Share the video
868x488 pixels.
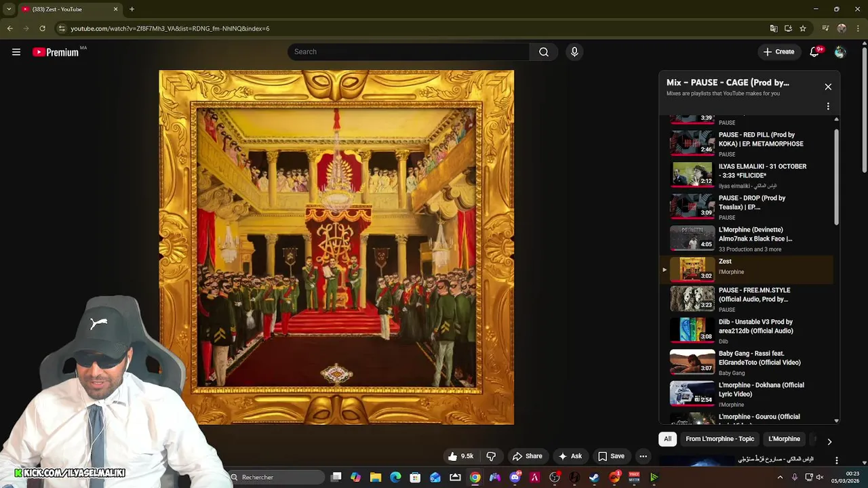coord(527,456)
